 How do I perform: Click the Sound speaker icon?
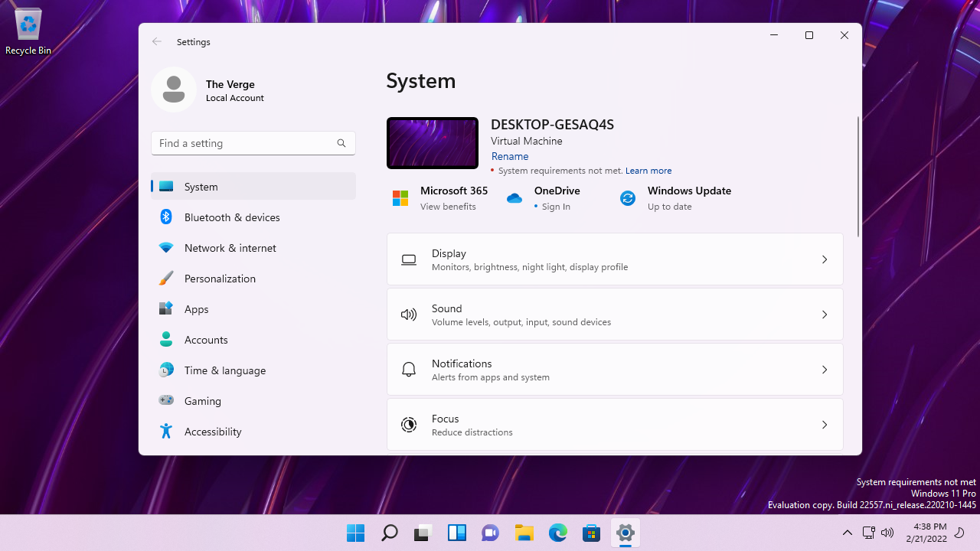click(408, 314)
